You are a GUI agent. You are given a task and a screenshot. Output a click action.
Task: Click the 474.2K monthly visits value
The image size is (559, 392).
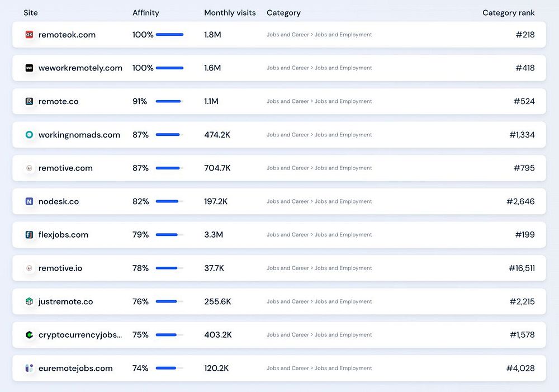(x=217, y=135)
